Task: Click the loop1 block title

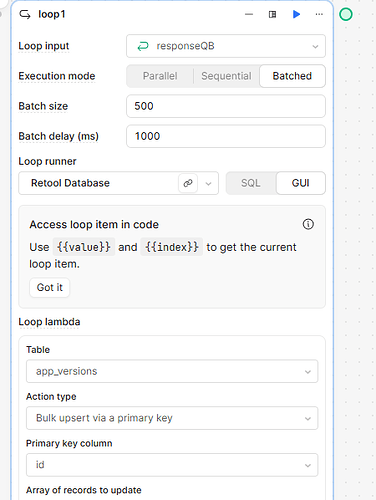Action: click(52, 14)
